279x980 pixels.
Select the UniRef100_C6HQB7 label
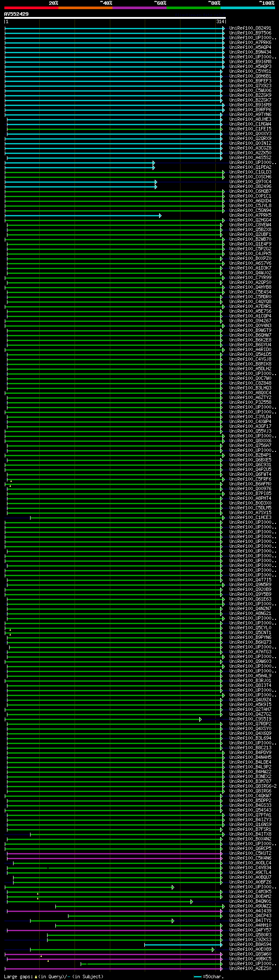[x=250, y=191]
